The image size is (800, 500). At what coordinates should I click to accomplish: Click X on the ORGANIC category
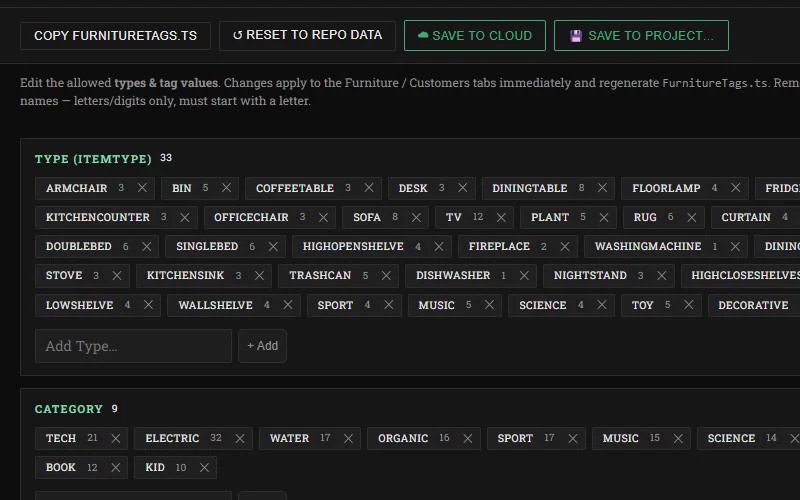(x=467, y=438)
